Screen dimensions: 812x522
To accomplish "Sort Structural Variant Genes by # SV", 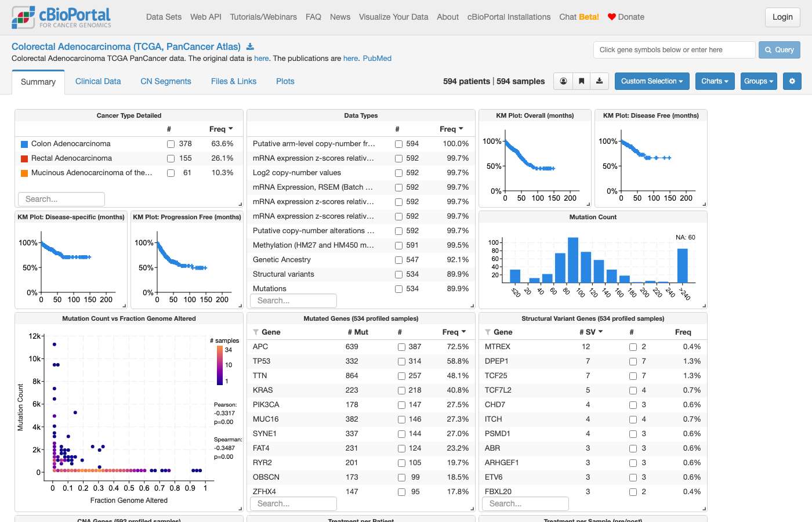I will click(591, 332).
